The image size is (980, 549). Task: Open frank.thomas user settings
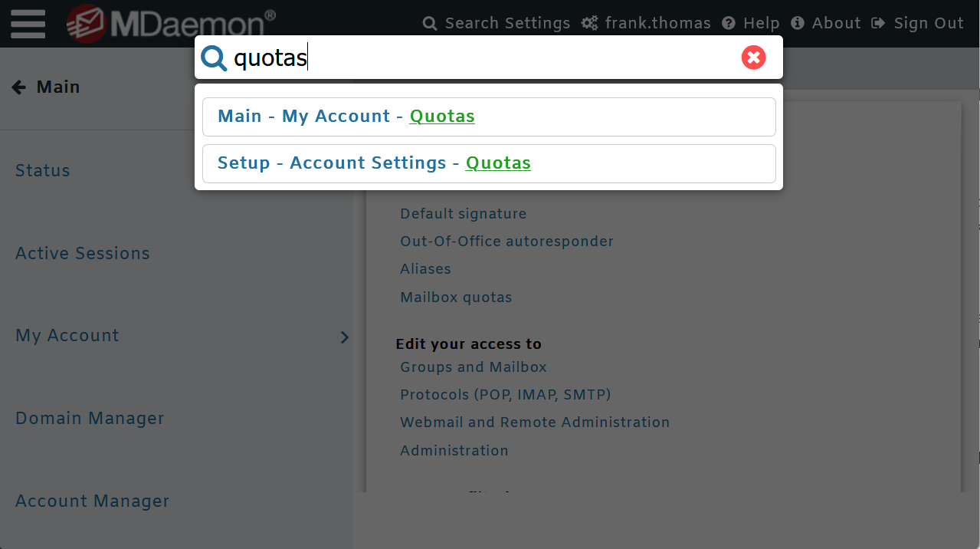pyautogui.click(x=647, y=24)
